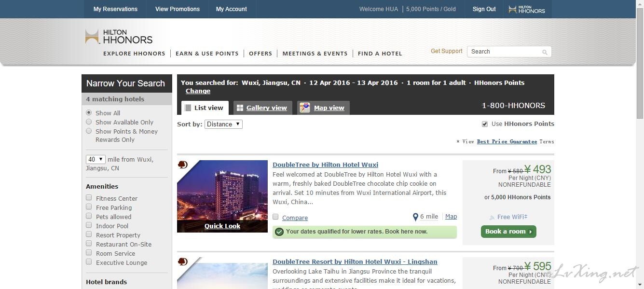Screen dimensions: 644x289
Task: Click the 5,000 Points / Gold status text
Action: click(431, 9)
